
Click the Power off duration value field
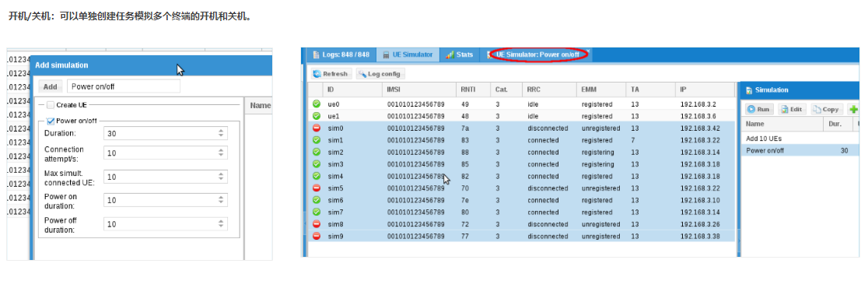click(x=166, y=223)
